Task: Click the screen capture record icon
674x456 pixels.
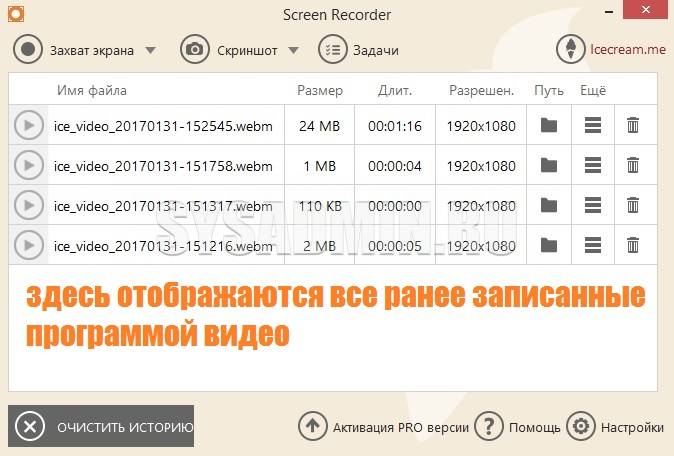Action: pos(28,49)
